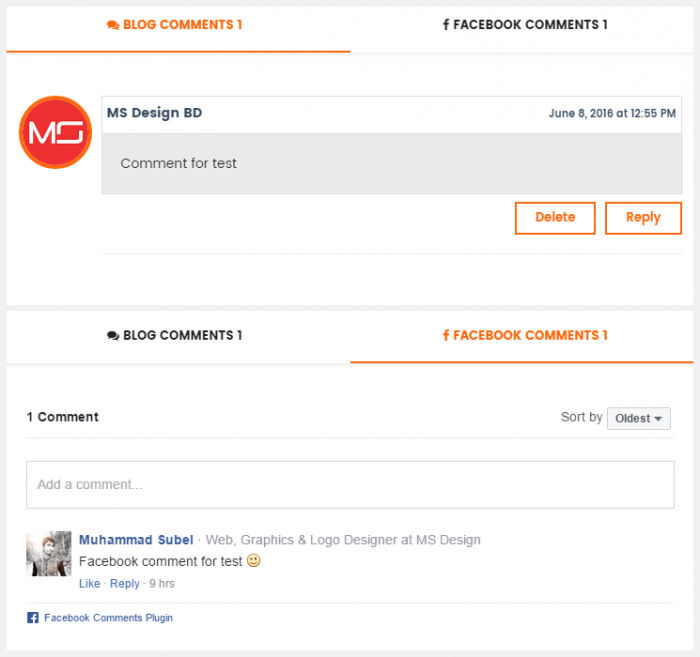
Task: Click the MS Design BD author name
Action: coord(154,113)
